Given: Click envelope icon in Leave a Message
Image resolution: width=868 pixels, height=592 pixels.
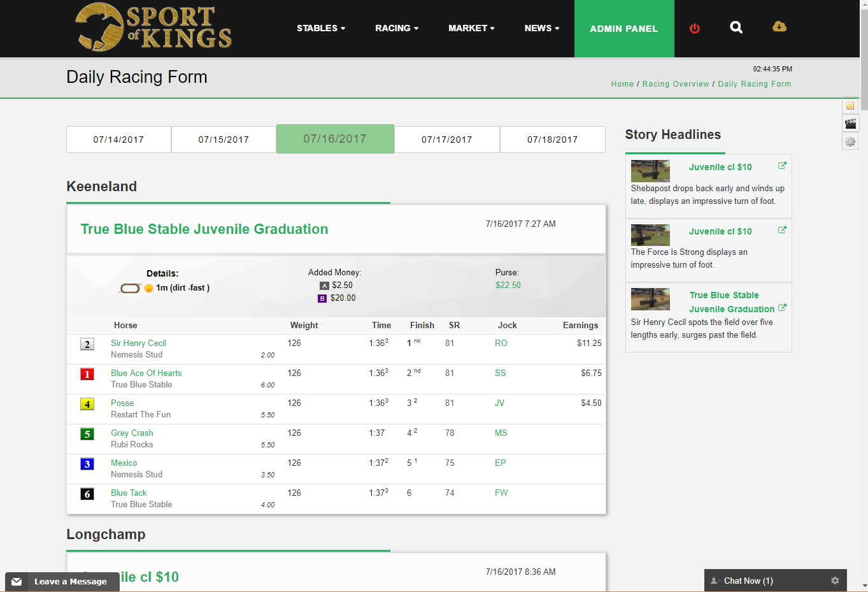Looking at the screenshot, I should [x=17, y=582].
